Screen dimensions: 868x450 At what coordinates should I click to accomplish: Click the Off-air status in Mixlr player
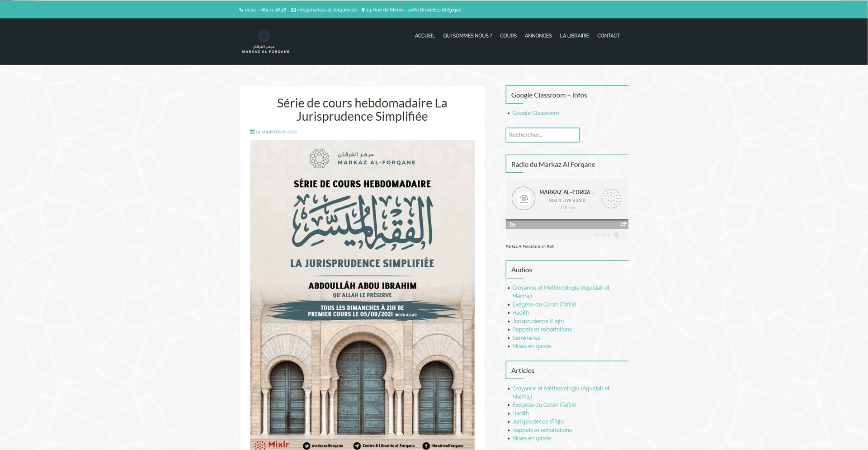(567, 208)
